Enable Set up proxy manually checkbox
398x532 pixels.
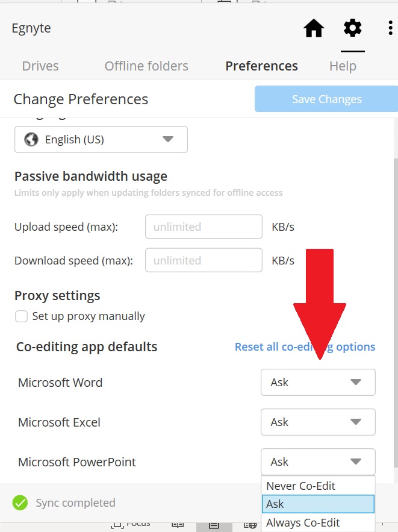click(22, 316)
